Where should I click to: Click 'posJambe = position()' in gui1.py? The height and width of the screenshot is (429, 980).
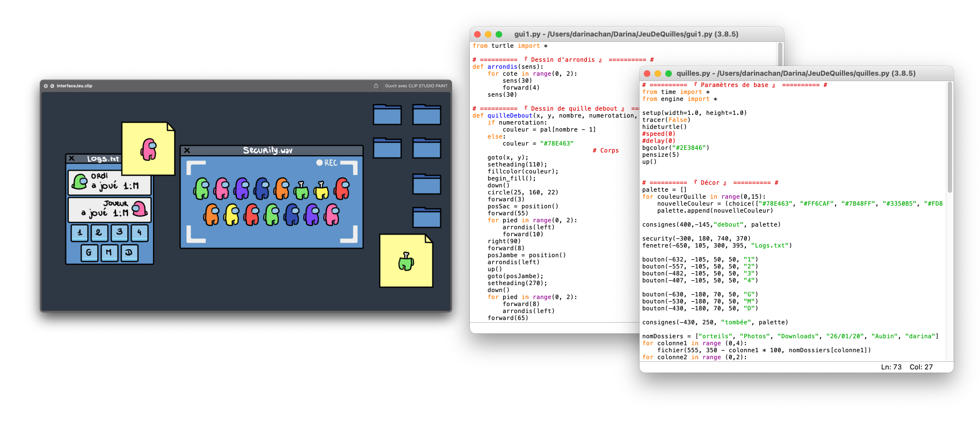pyautogui.click(x=527, y=256)
